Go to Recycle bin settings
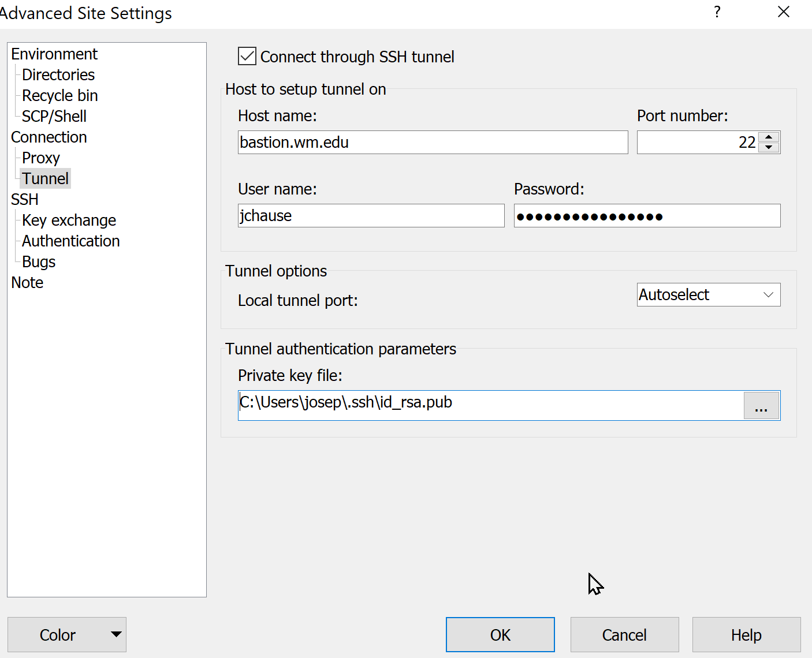This screenshot has width=812, height=658. (60, 96)
